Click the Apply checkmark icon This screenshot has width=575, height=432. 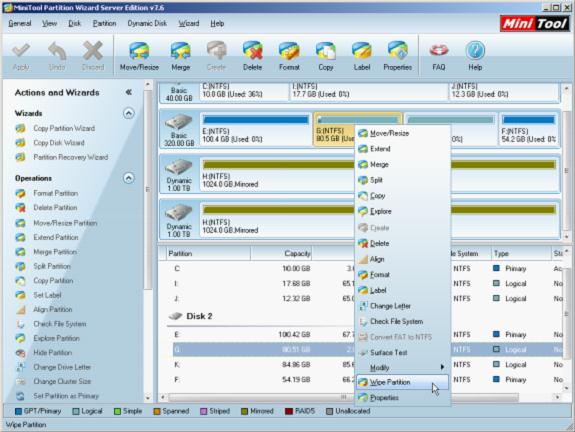(21, 56)
